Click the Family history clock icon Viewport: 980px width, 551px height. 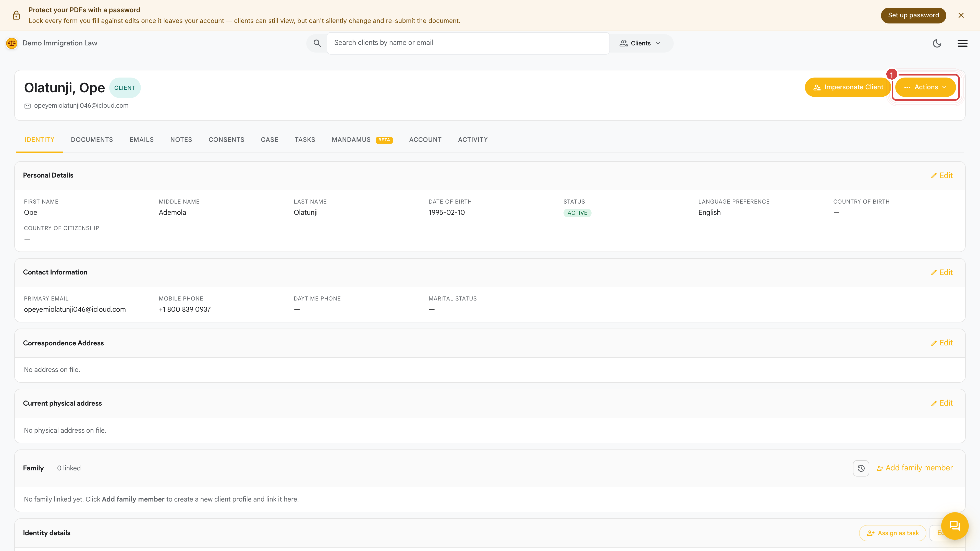pyautogui.click(x=861, y=468)
